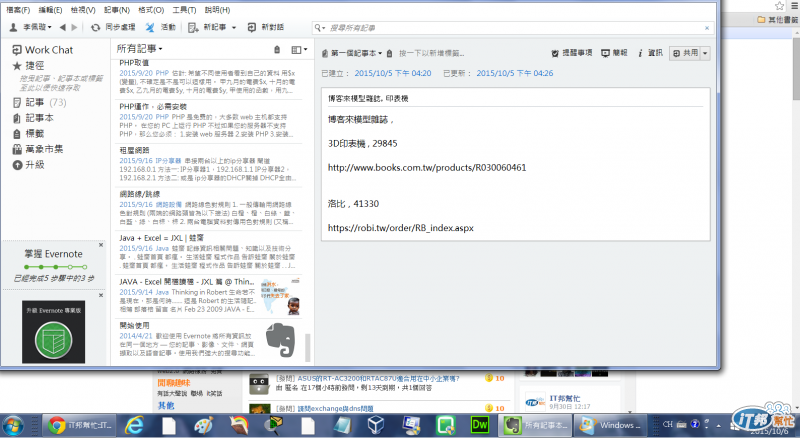Switch to Chrome in the taskbar
Image resolution: width=800 pixels, height=438 pixels.
80,425
